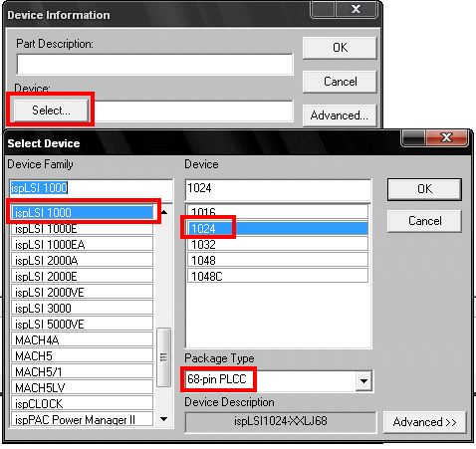This screenshot has width=476, height=449.
Task: Click the Select... device button
Action: (x=51, y=111)
